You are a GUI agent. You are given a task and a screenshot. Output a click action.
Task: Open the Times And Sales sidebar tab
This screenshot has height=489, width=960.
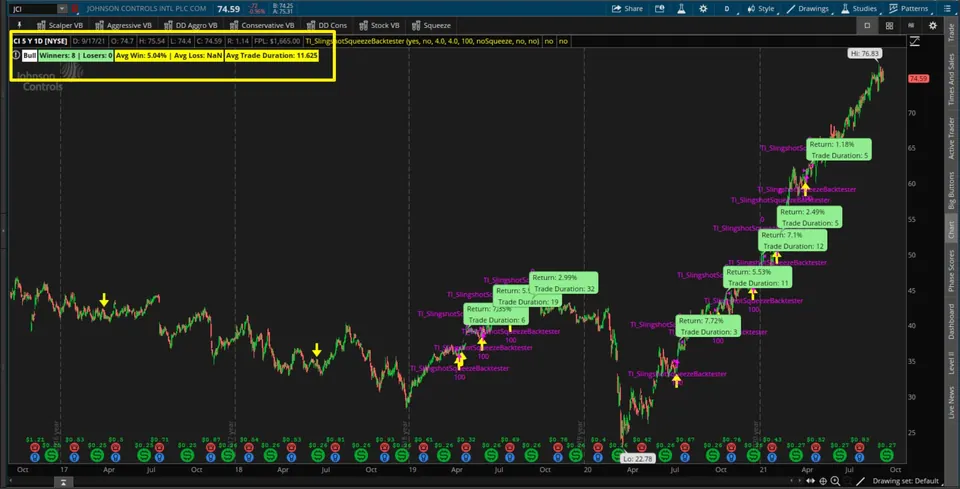(x=951, y=78)
